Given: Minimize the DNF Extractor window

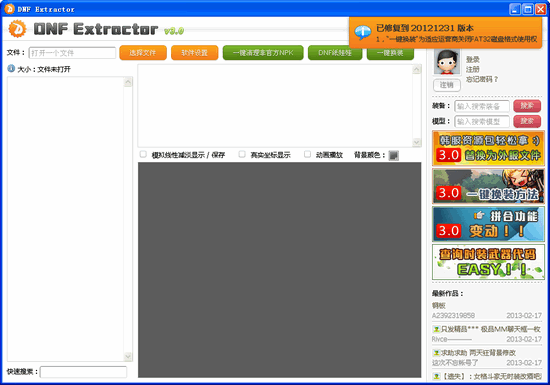Looking at the screenshot, I should pyautogui.click(x=515, y=9).
